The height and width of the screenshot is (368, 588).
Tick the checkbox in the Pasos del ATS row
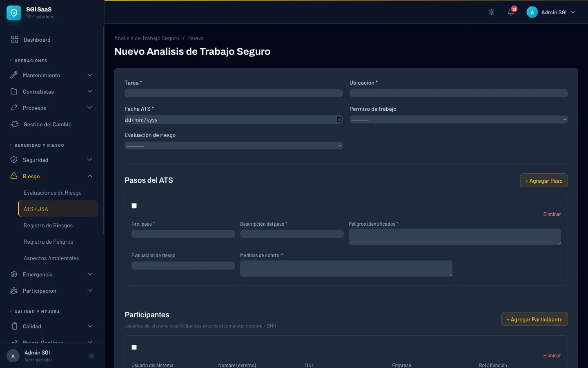[134, 206]
